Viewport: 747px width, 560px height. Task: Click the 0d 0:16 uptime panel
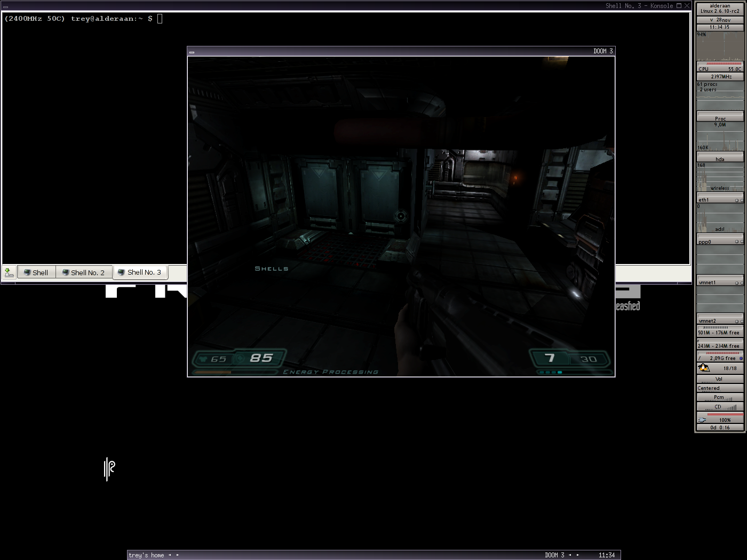point(720,428)
